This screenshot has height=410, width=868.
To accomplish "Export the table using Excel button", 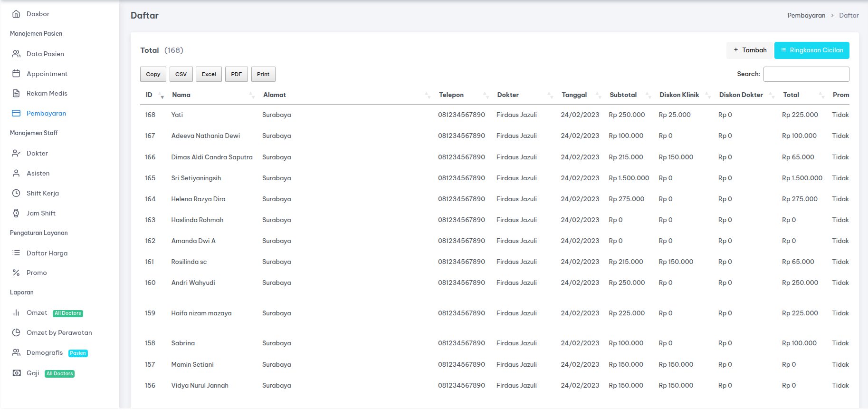I will click(209, 74).
